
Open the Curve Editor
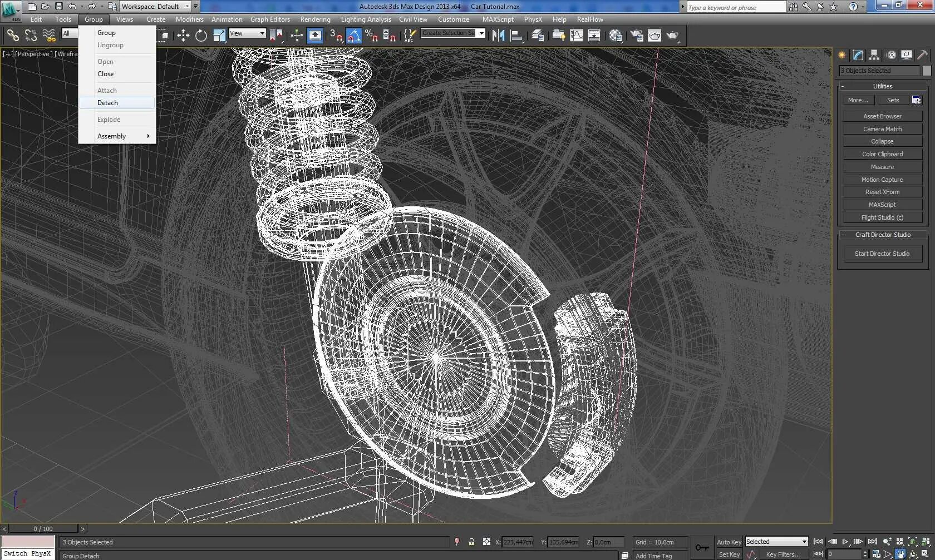click(x=577, y=36)
